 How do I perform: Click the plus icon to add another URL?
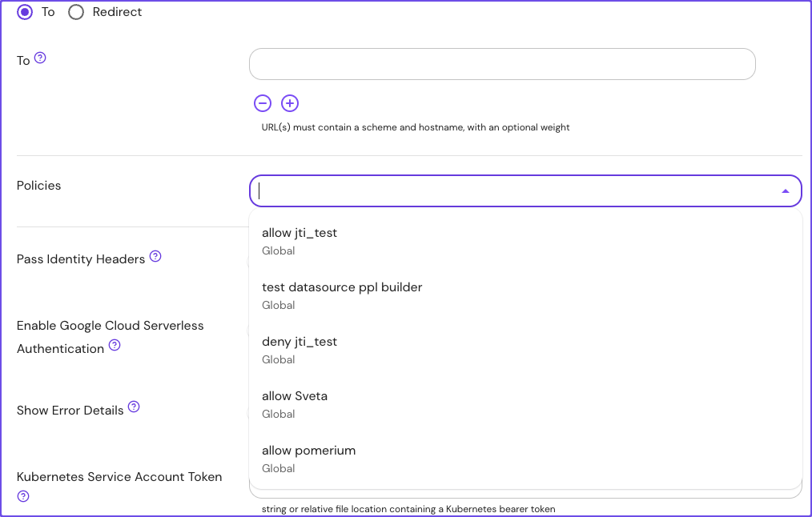[289, 103]
